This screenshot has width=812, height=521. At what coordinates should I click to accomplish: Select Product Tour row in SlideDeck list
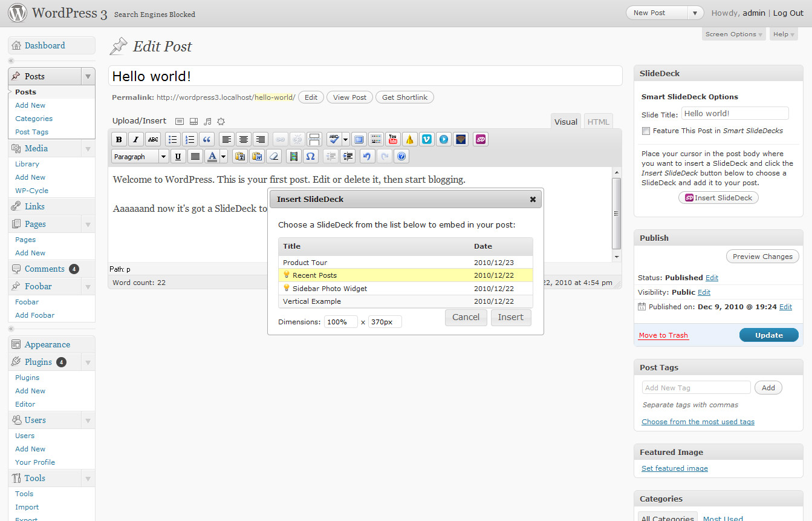pyautogui.click(x=406, y=263)
